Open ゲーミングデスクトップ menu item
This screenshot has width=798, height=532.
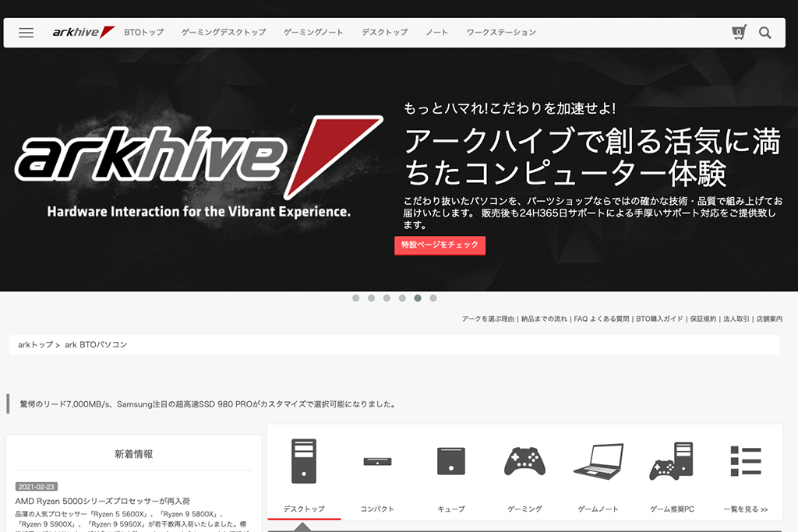coord(224,32)
